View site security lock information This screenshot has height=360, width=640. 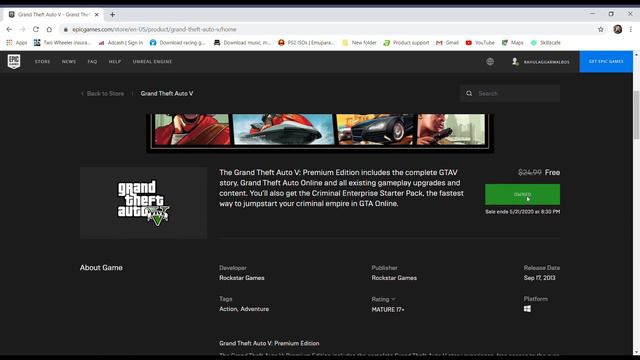65,29
